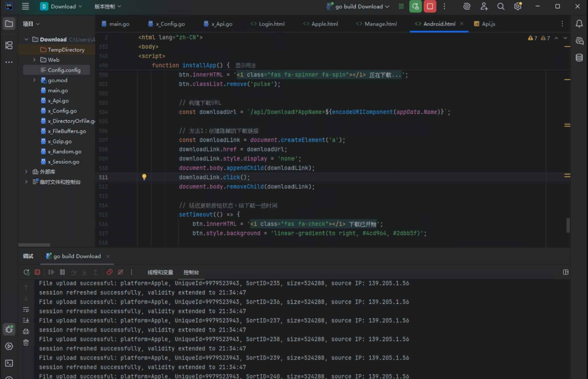The width and height of the screenshot is (588, 379).
Task: Open the notifications bell icon
Action: pyautogui.click(x=579, y=24)
